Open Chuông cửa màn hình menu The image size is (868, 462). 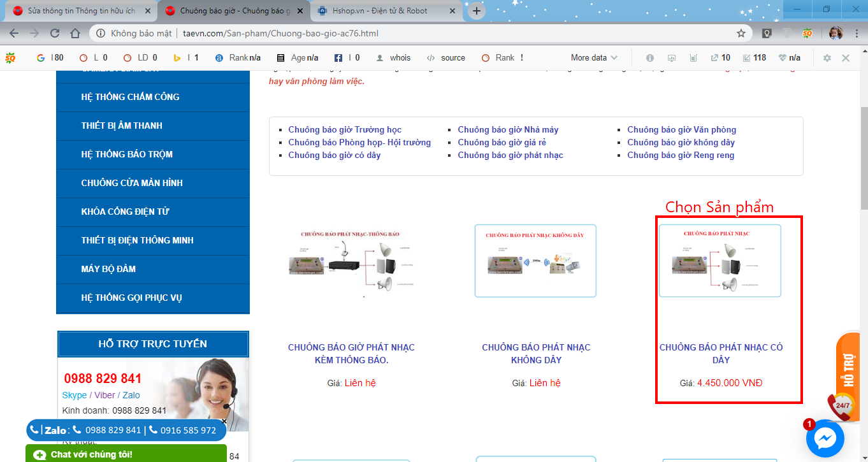pyautogui.click(x=152, y=183)
